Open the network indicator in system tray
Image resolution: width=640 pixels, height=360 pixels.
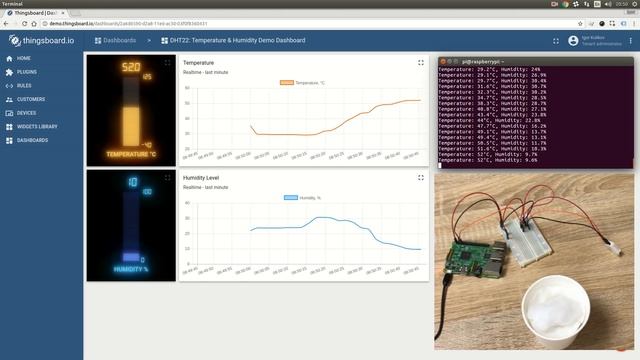(x=587, y=4)
